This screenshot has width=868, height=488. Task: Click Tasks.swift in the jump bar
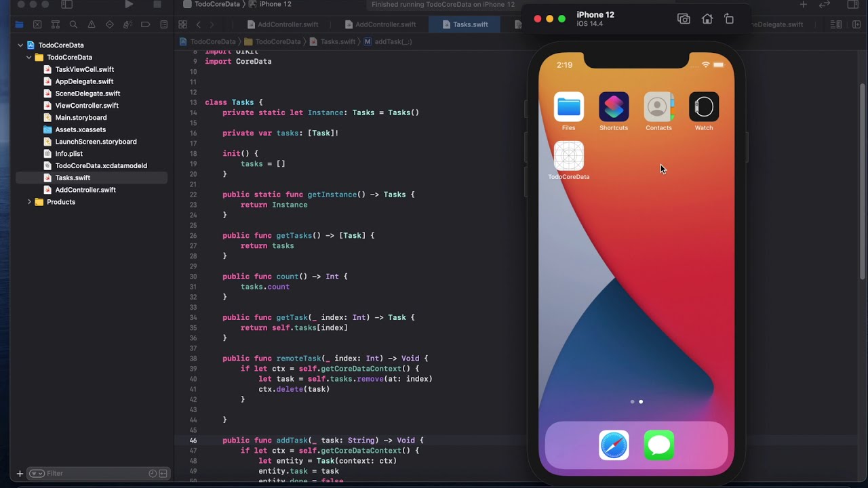[x=332, y=41]
